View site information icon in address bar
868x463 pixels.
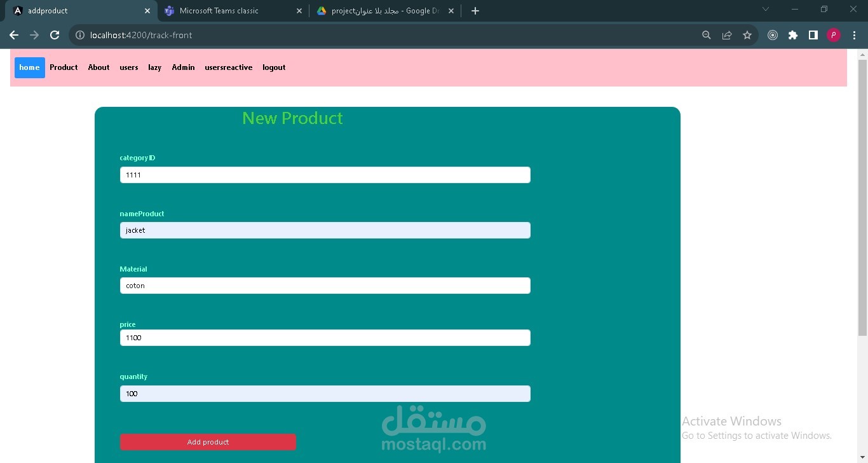click(80, 35)
